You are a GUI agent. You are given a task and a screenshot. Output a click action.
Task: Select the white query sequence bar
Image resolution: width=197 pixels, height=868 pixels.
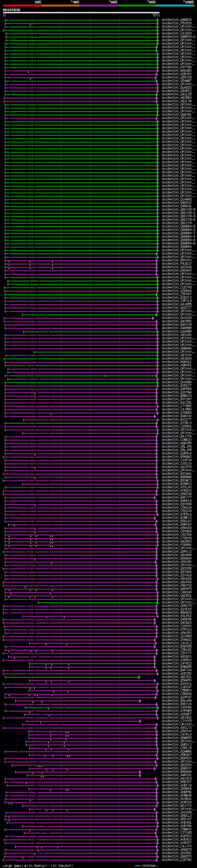[81, 13]
